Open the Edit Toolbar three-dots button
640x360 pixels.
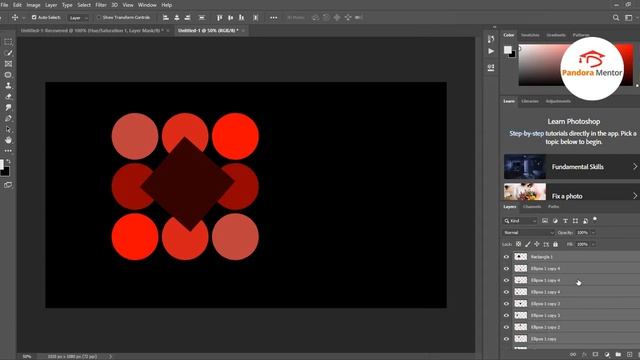(x=8, y=151)
